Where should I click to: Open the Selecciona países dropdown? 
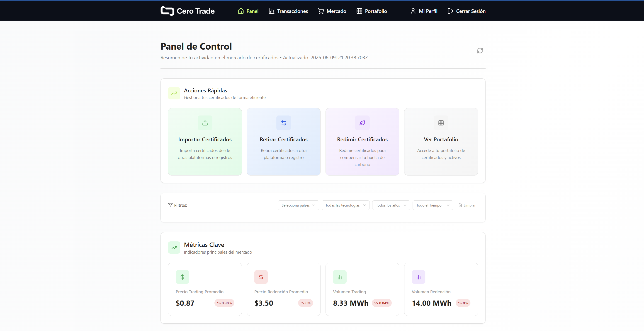tap(298, 205)
